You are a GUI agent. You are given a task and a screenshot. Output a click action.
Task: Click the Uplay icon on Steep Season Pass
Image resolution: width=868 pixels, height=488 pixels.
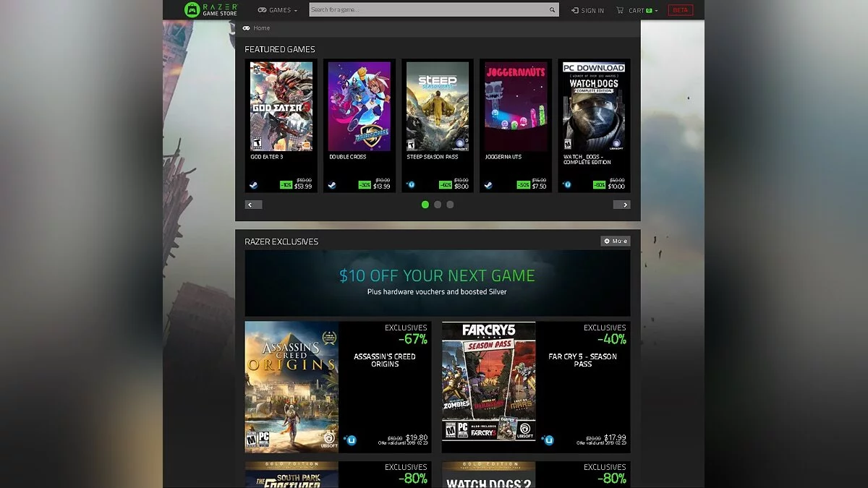411,185
